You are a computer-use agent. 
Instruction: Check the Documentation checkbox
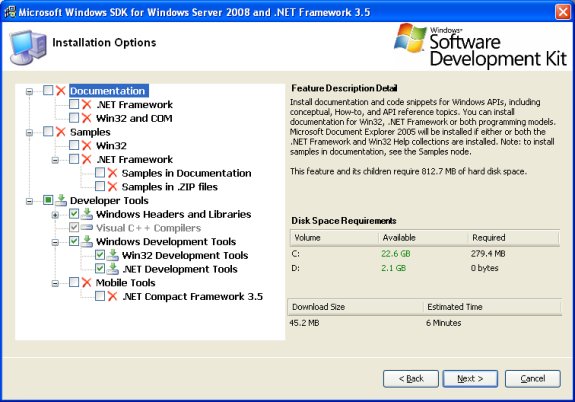tap(48, 90)
